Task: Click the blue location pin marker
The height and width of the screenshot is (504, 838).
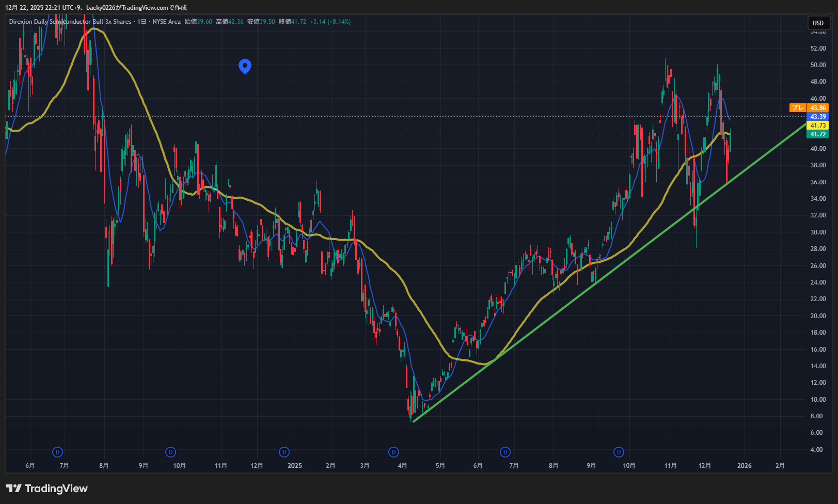Action: pos(245,66)
